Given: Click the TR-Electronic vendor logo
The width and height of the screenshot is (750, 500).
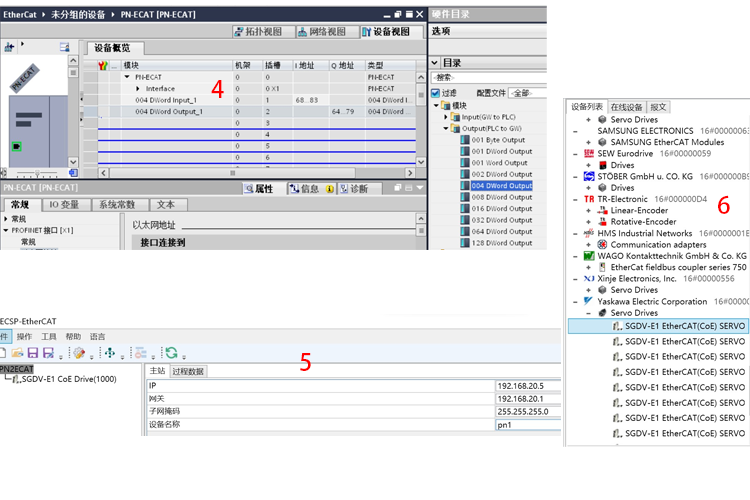Looking at the screenshot, I should [x=589, y=199].
